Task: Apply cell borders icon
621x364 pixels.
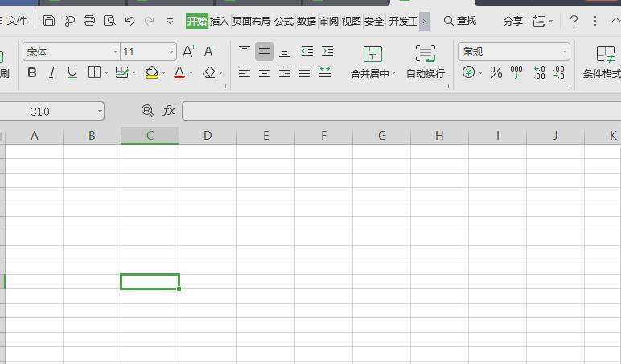Action: (x=94, y=72)
